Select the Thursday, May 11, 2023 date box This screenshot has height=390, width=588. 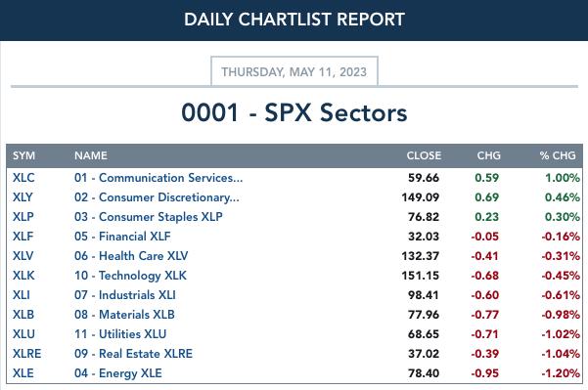tap(294, 71)
